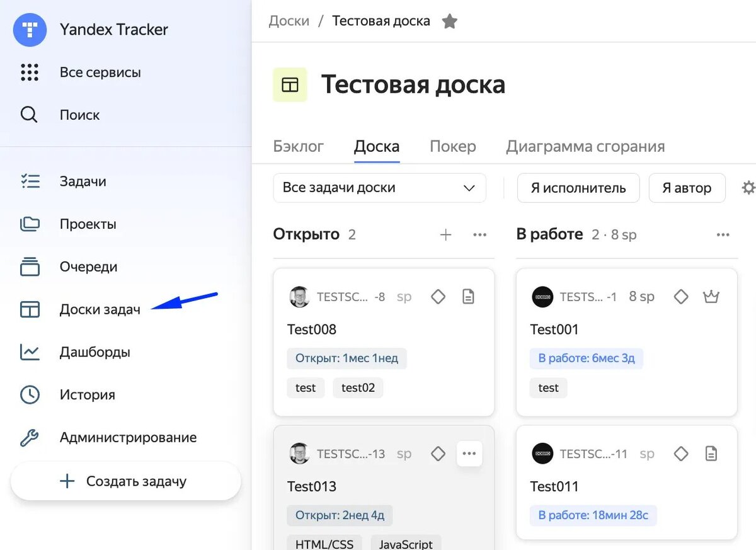Click the Очереди stack icon

(30, 266)
